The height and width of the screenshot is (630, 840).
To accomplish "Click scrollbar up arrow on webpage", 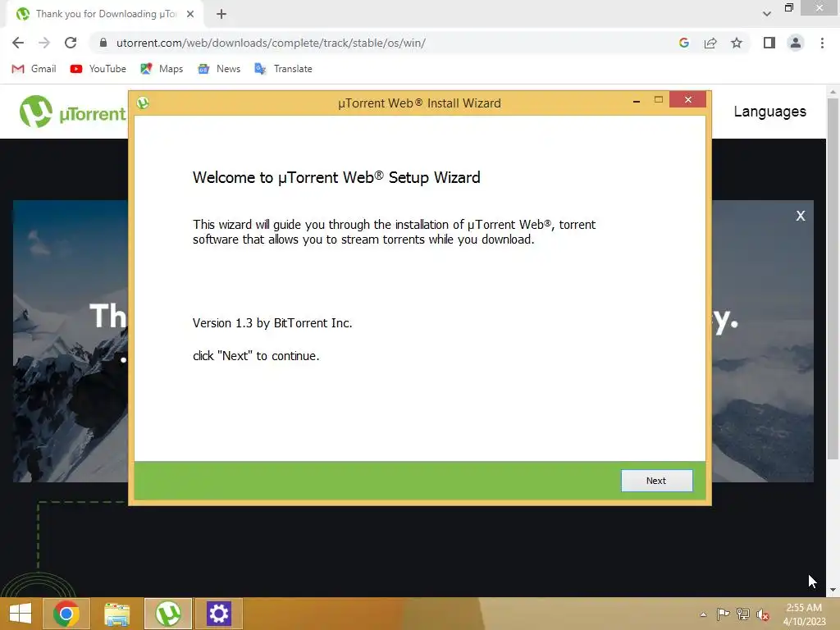I will [833, 92].
